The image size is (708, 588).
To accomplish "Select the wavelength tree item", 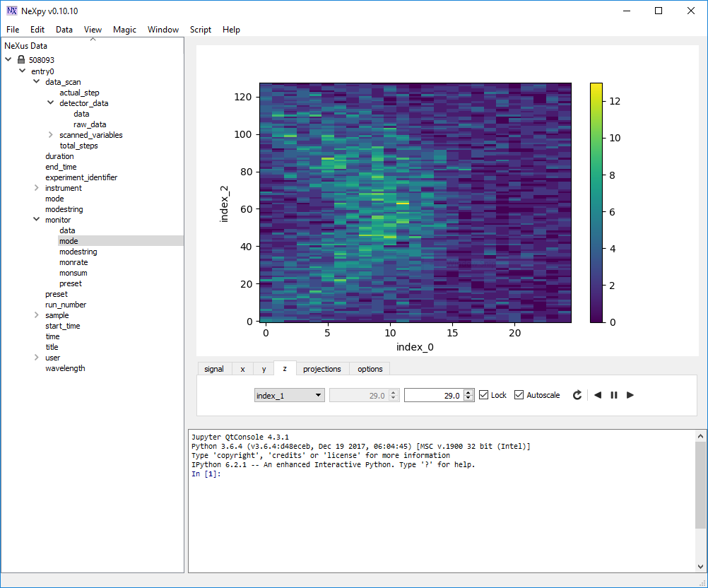I will coord(65,368).
